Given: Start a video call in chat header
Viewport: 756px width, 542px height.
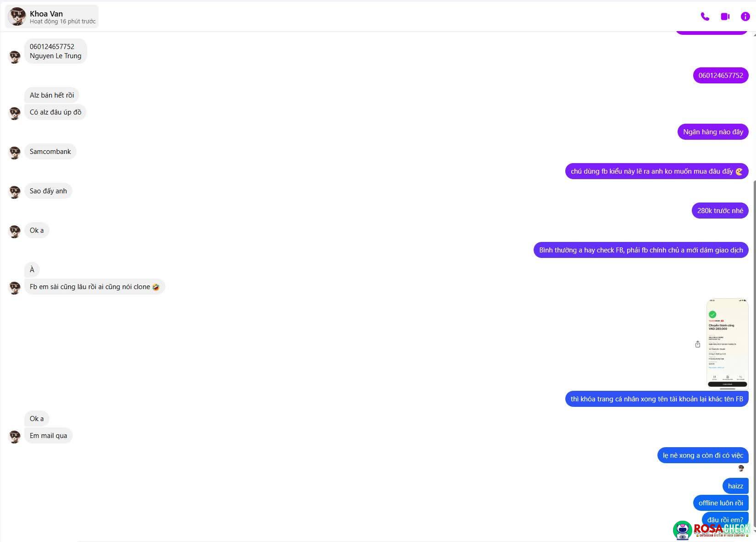Looking at the screenshot, I should click(x=725, y=16).
